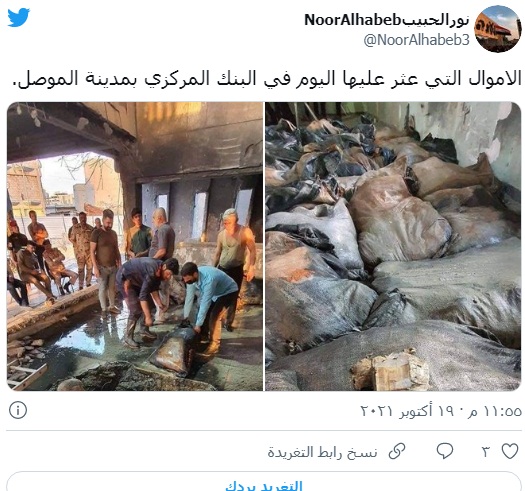Click the like count number beside heart
525x491 pixels.
pyautogui.click(x=486, y=452)
